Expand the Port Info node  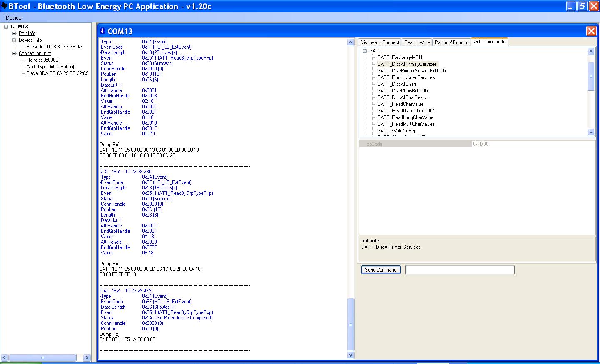coord(14,33)
